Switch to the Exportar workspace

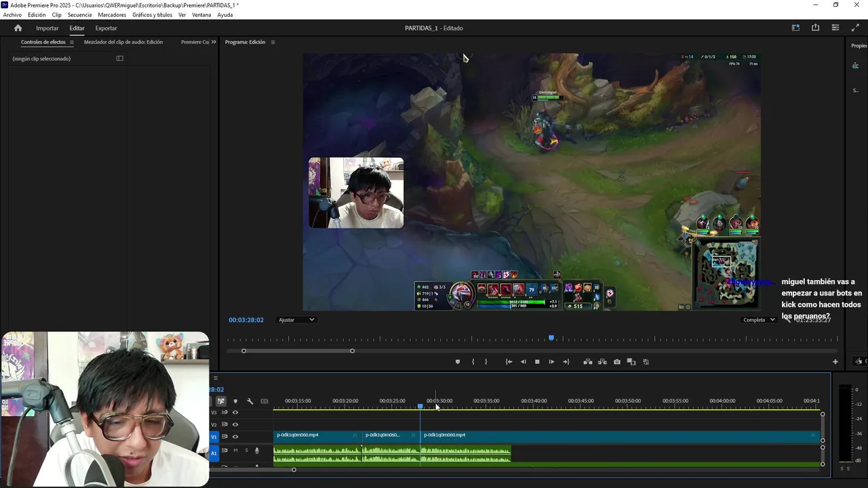click(x=106, y=28)
